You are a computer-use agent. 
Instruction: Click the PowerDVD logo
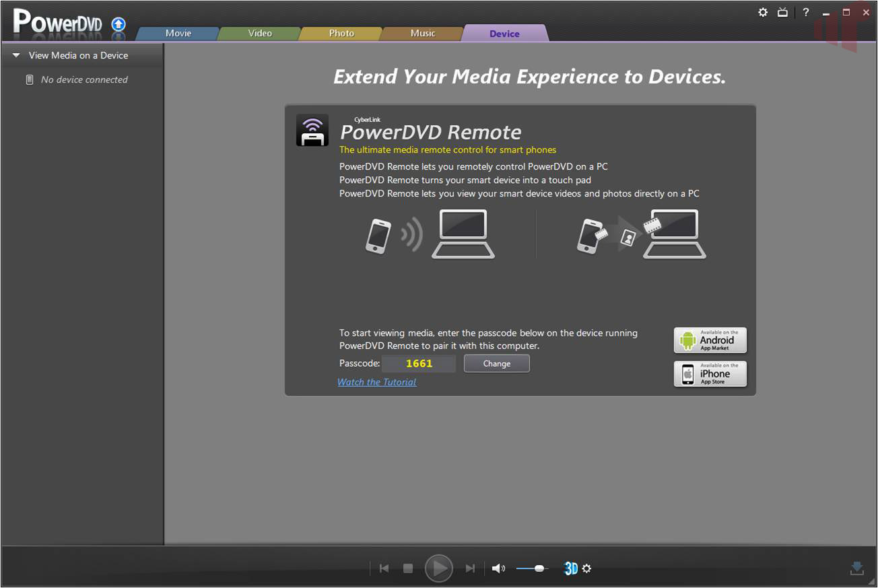point(58,24)
